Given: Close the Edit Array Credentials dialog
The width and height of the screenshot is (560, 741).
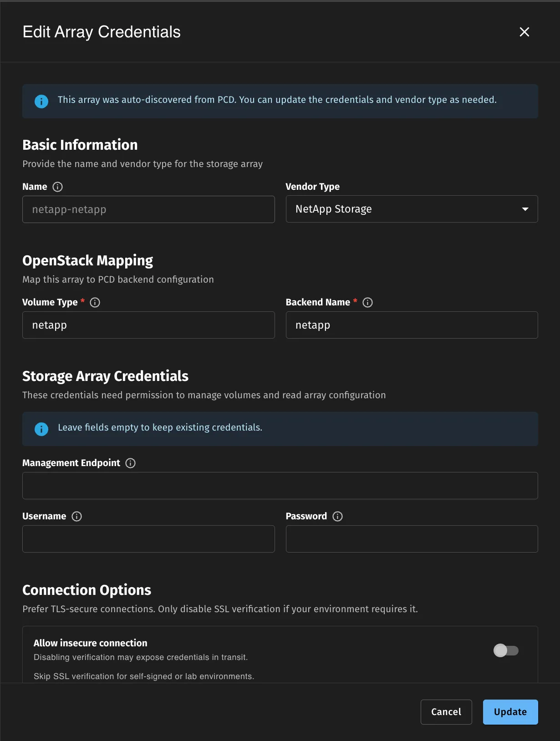Looking at the screenshot, I should pyautogui.click(x=524, y=32).
